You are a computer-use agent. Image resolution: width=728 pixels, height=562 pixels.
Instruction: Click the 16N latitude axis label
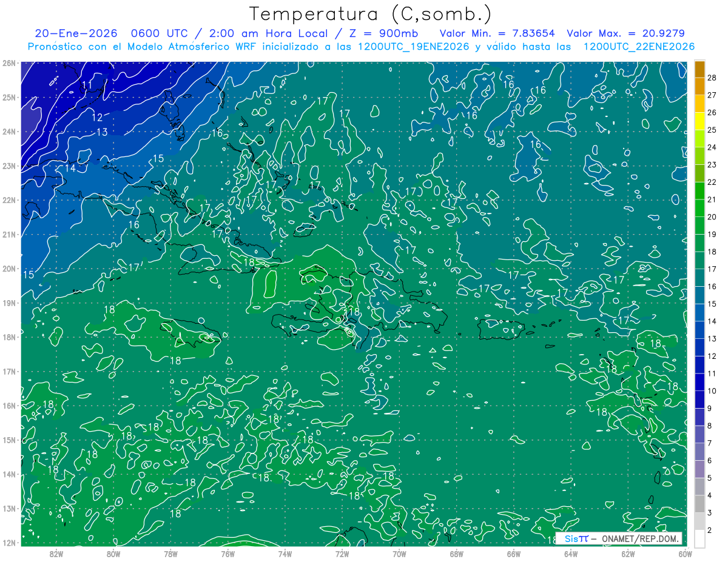[x=8, y=405]
